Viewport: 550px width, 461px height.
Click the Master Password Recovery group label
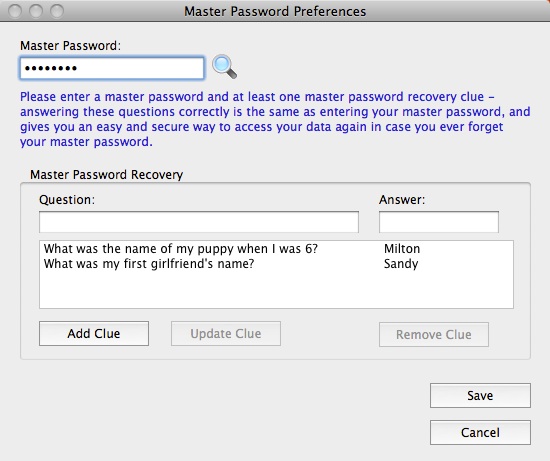click(x=107, y=174)
